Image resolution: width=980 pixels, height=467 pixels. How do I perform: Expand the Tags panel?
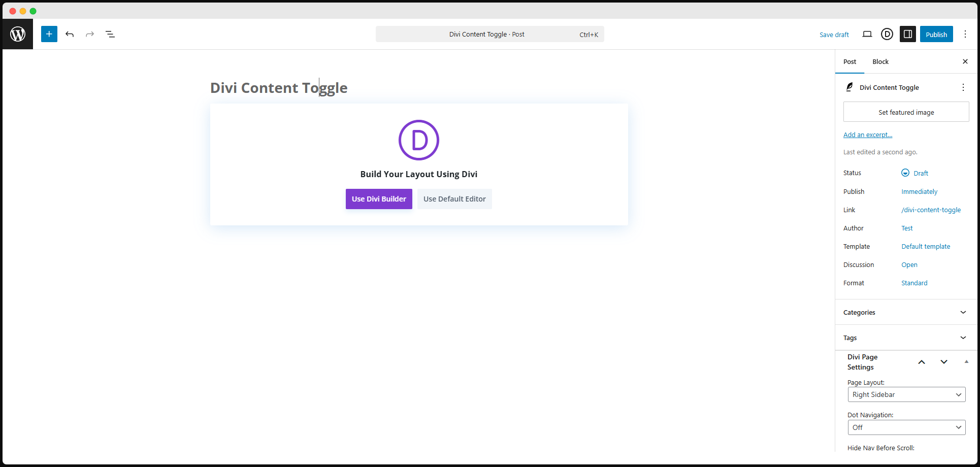pos(906,338)
